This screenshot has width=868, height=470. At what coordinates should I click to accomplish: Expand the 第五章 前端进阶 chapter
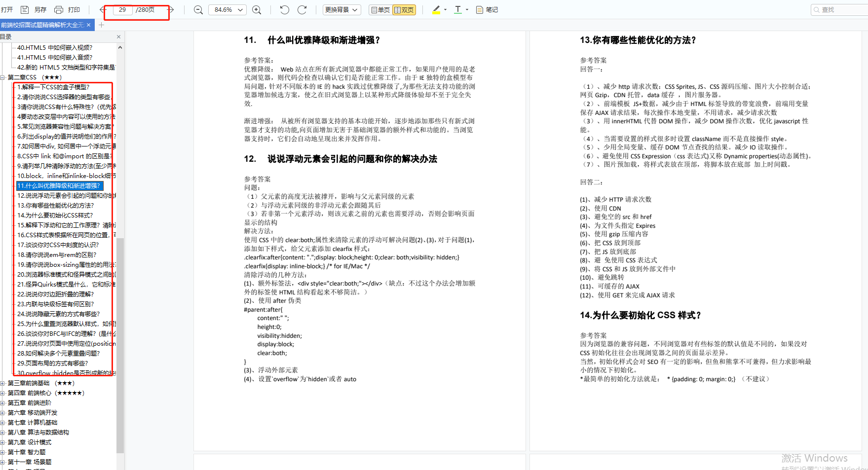coord(3,403)
